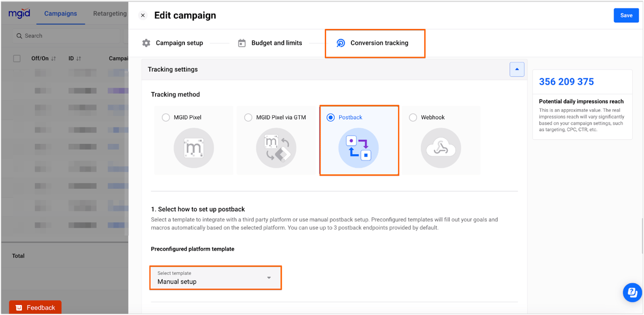This screenshot has height=315, width=644.
Task: Select the Postback radio button
Action: (x=332, y=117)
